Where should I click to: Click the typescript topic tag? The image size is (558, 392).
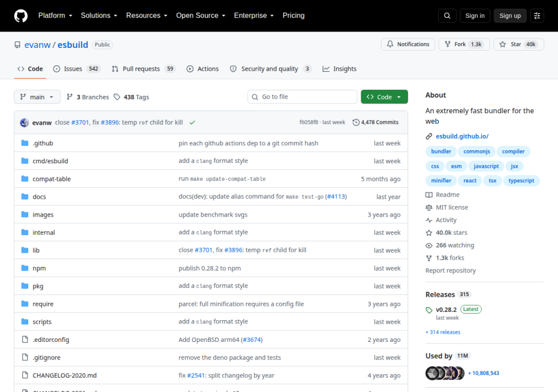pos(521,181)
